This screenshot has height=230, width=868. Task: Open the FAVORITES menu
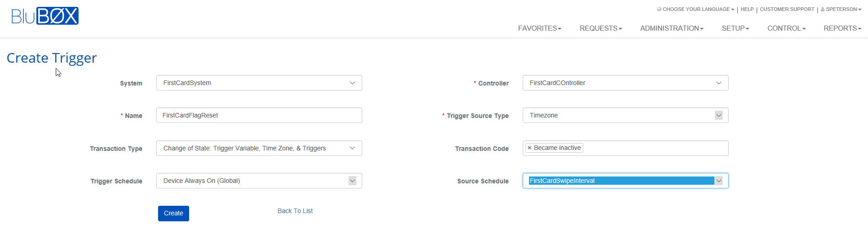540,28
